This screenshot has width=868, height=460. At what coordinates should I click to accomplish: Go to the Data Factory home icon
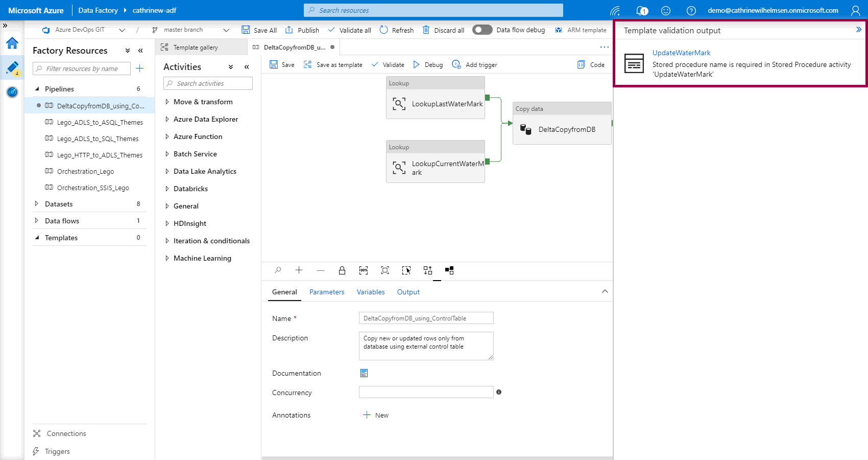12,43
